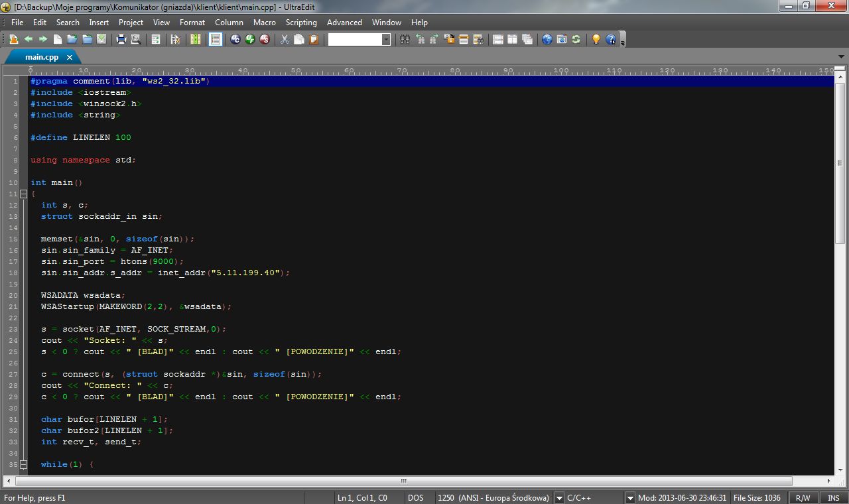Viewport: 849px width, 504px height.
Task: Open the Print tool
Action: click(x=121, y=39)
